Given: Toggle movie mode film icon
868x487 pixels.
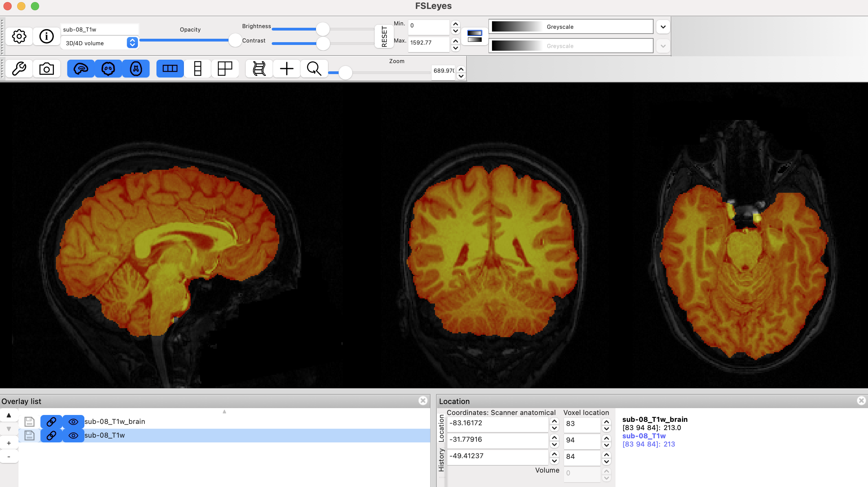Looking at the screenshot, I should 259,69.
